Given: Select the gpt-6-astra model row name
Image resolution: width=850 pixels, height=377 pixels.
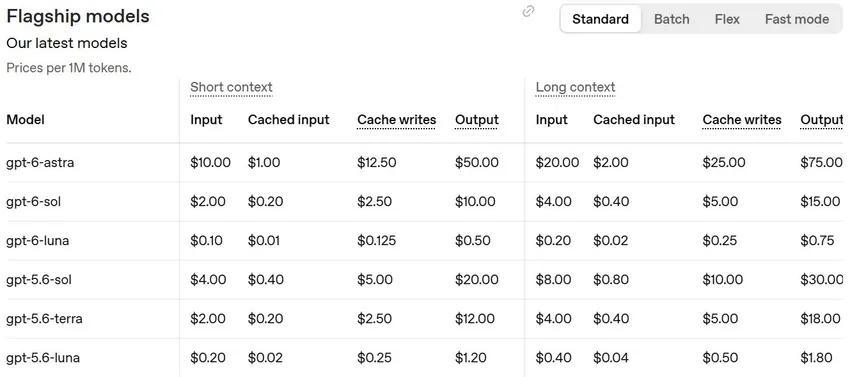Looking at the screenshot, I should pos(41,162).
